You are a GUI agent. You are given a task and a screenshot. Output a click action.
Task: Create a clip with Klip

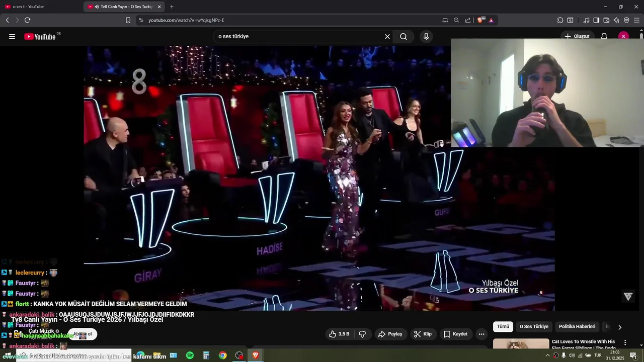click(x=423, y=334)
